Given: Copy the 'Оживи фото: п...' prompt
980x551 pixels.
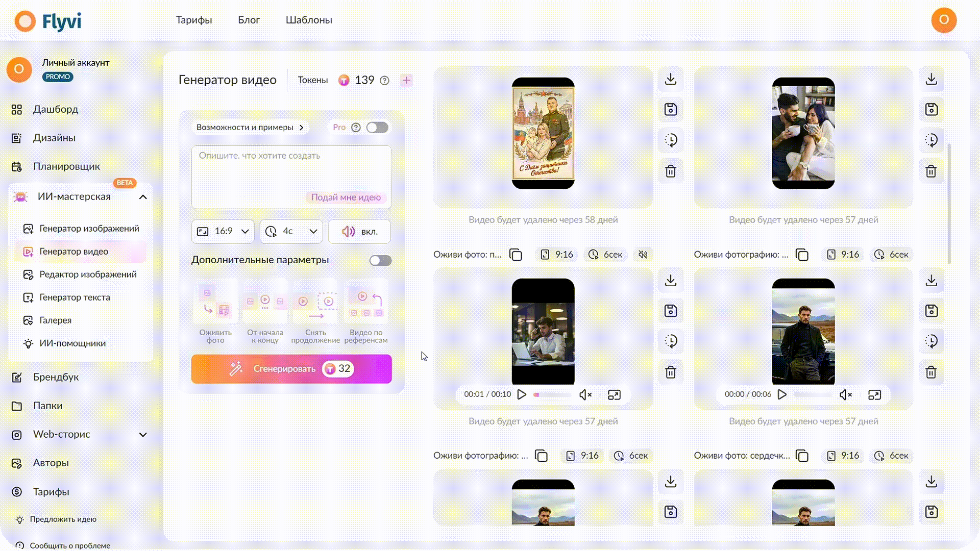Looking at the screenshot, I should pyautogui.click(x=516, y=255).
